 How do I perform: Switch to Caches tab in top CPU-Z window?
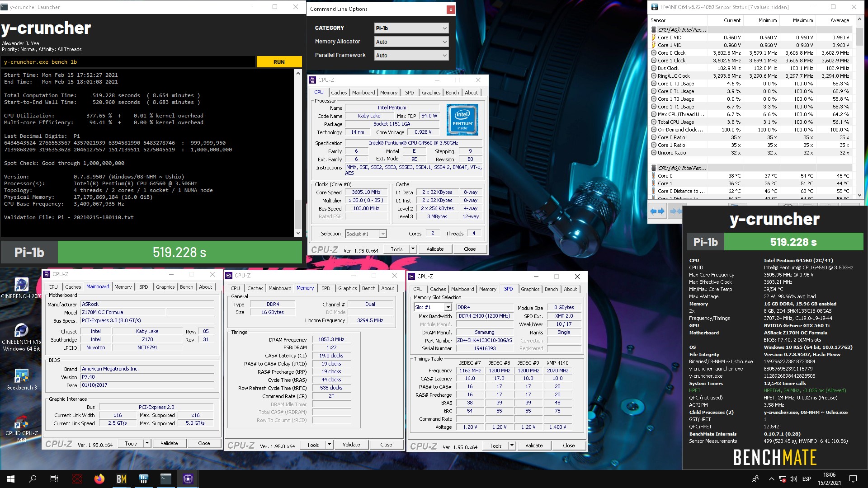pyautogui.click(x=339, y=93)
